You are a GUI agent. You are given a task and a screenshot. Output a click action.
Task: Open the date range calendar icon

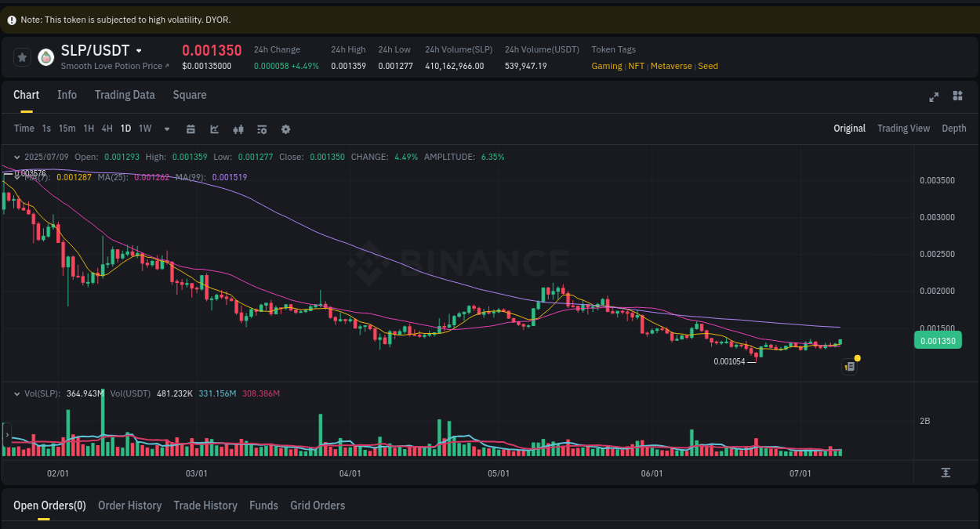click(191, 129)
